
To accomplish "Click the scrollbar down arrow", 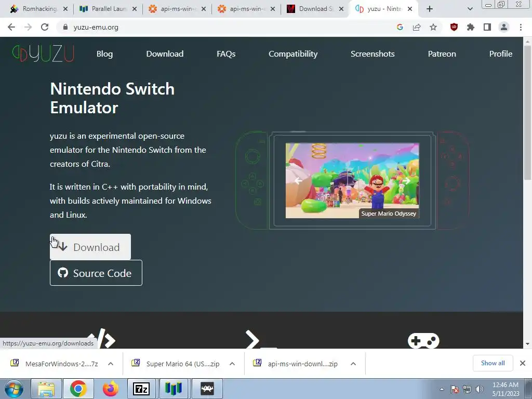I will click(x=527, y=344).
